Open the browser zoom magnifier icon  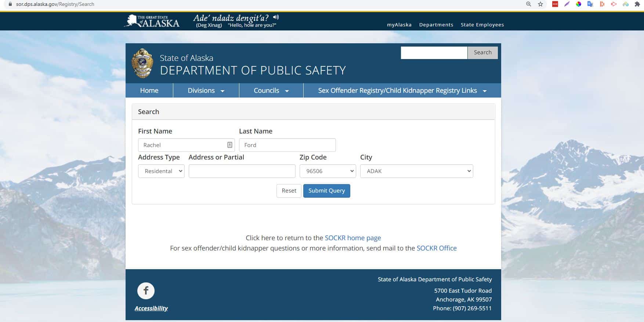[528, 4]
